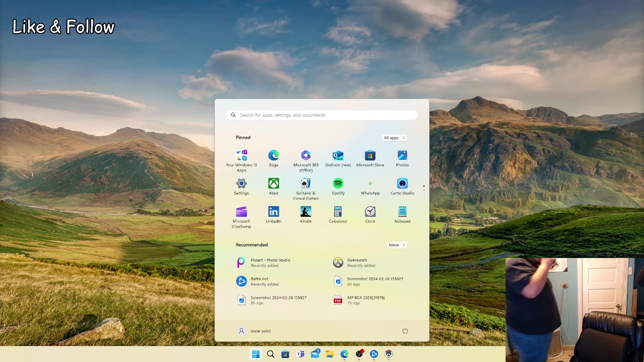Switch to Edge on the taskbar
The image size is (644, 362).
345,354
